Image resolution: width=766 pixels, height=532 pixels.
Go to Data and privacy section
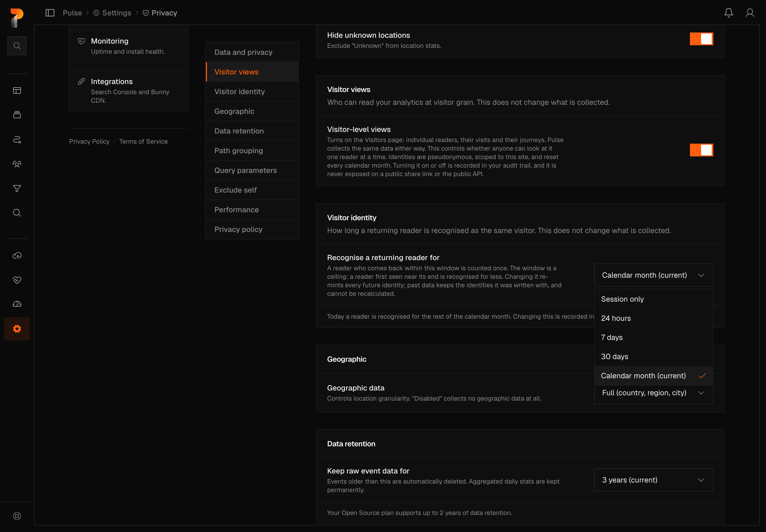[252, 52]
